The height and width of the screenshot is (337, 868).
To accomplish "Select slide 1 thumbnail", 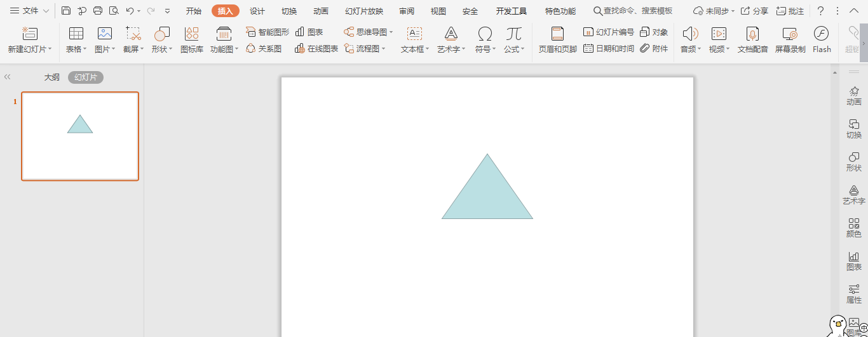I will click(80, 136).
